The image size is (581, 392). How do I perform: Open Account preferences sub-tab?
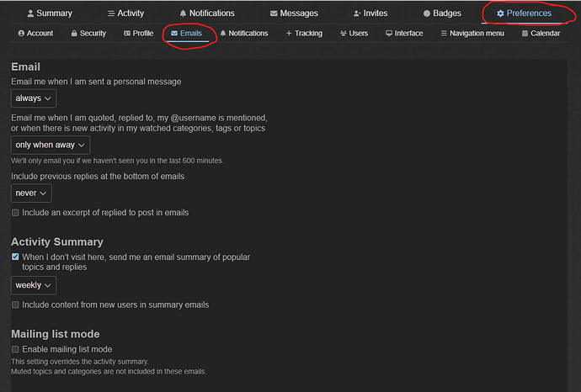click(35, 34)
